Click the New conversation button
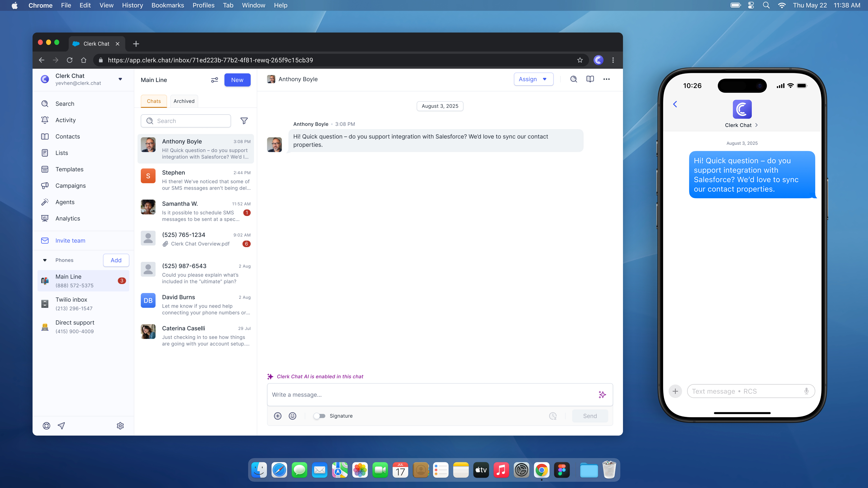The width and height of the screenshot is (868, 488). [237, 80]
